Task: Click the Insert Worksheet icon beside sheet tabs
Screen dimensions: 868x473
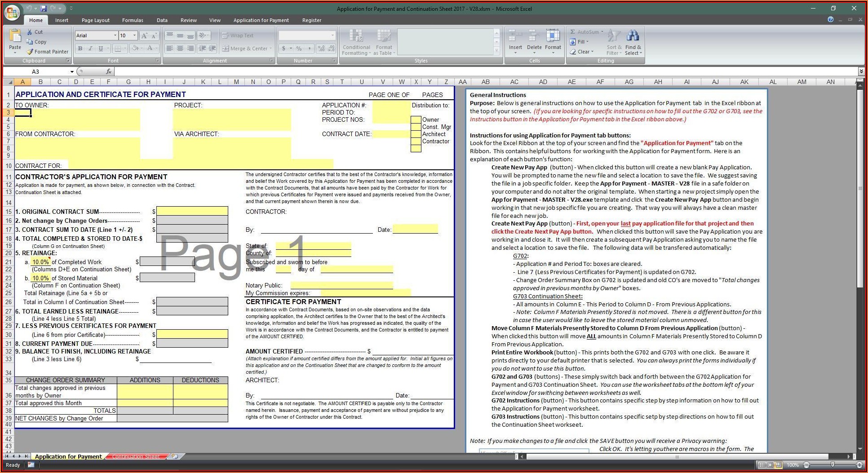Action: (175, 456)
